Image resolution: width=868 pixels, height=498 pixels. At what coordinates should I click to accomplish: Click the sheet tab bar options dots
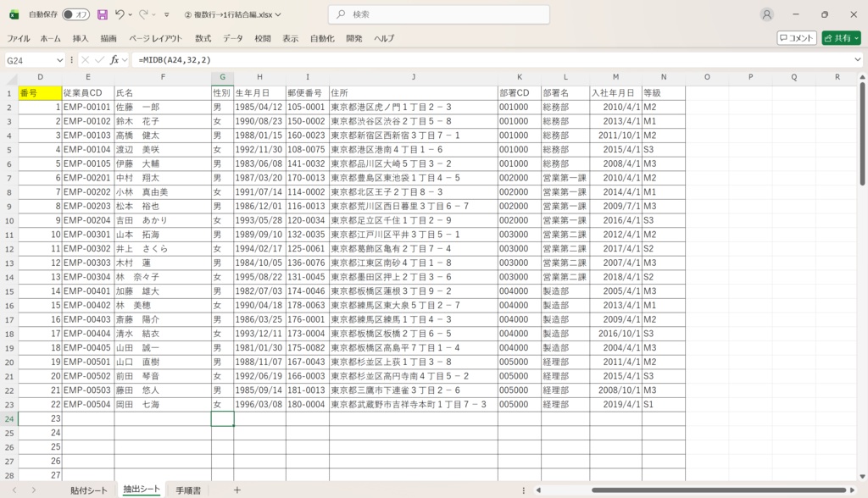click(x=524, y=490)
